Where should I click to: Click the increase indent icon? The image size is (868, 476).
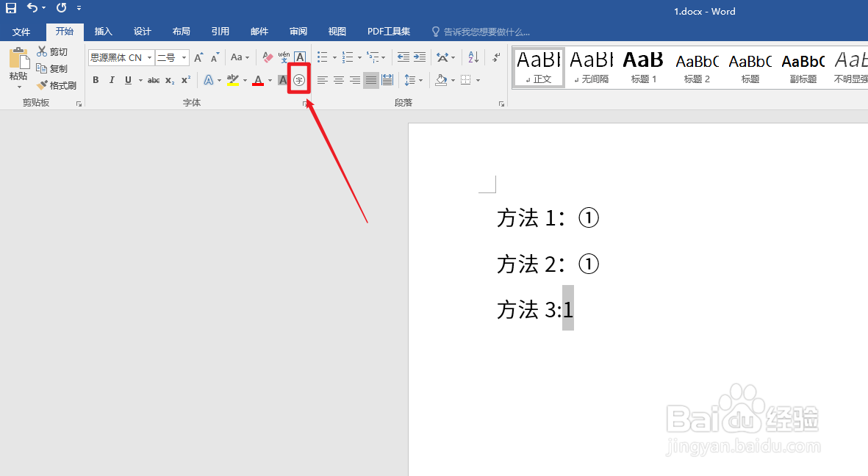420,57
